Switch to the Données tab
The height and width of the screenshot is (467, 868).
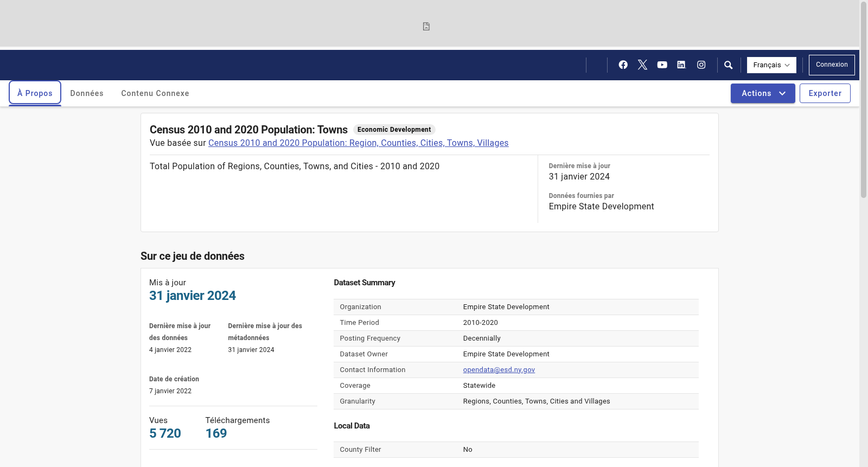[87, 93]
